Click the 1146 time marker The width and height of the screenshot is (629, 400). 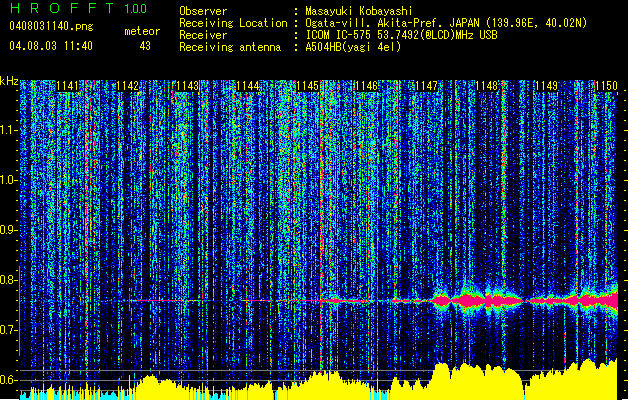[x=367, y=86]
